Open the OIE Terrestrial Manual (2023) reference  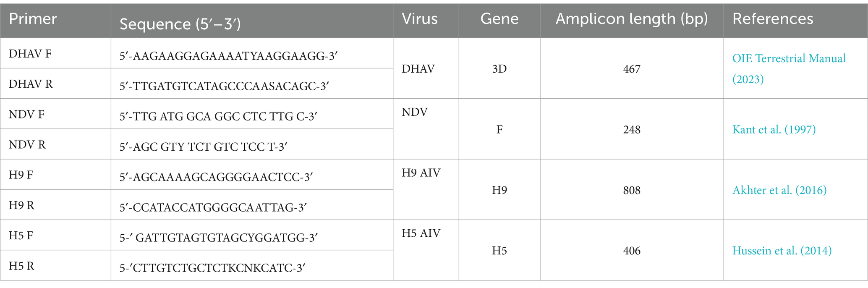click(x=789, y=68)
